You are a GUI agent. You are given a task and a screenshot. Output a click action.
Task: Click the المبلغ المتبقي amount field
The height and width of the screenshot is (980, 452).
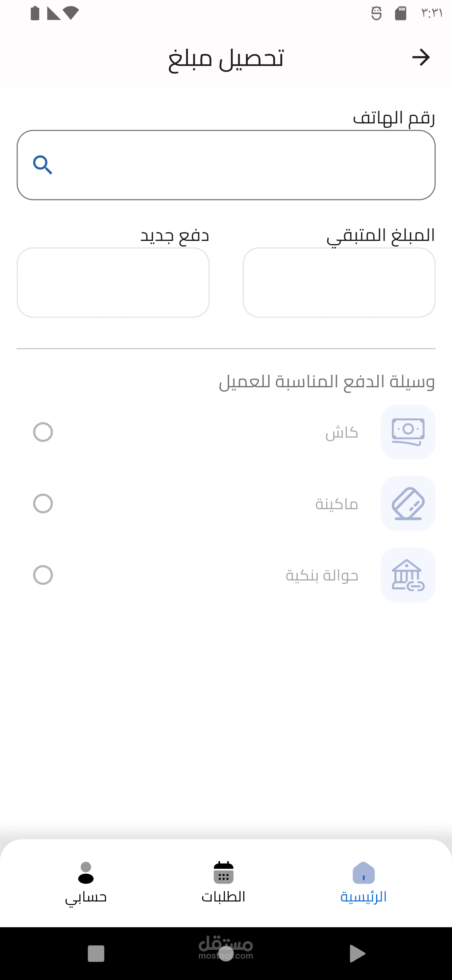coord(339,283)
